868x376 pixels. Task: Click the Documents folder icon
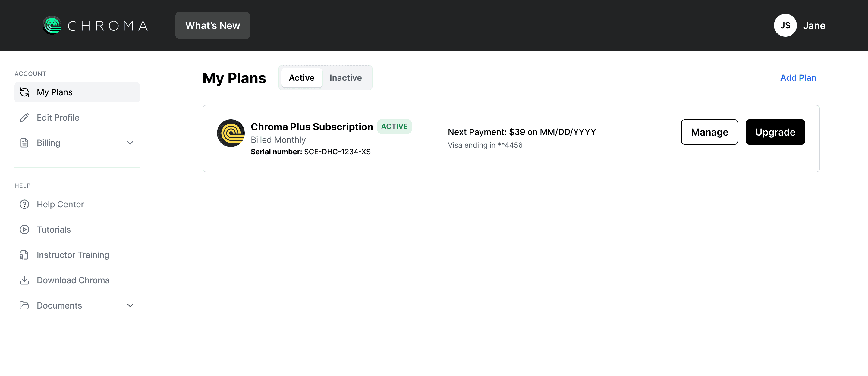[24, 305]
